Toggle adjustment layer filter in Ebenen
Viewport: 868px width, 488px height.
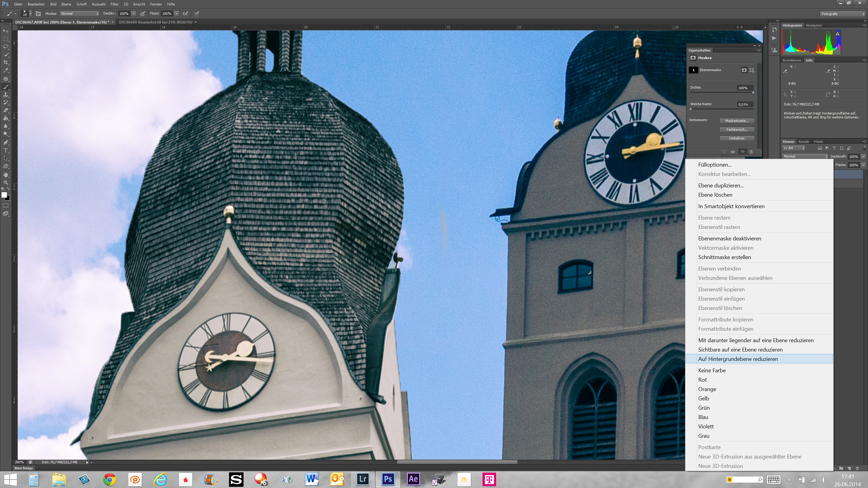tap(827, 148)
